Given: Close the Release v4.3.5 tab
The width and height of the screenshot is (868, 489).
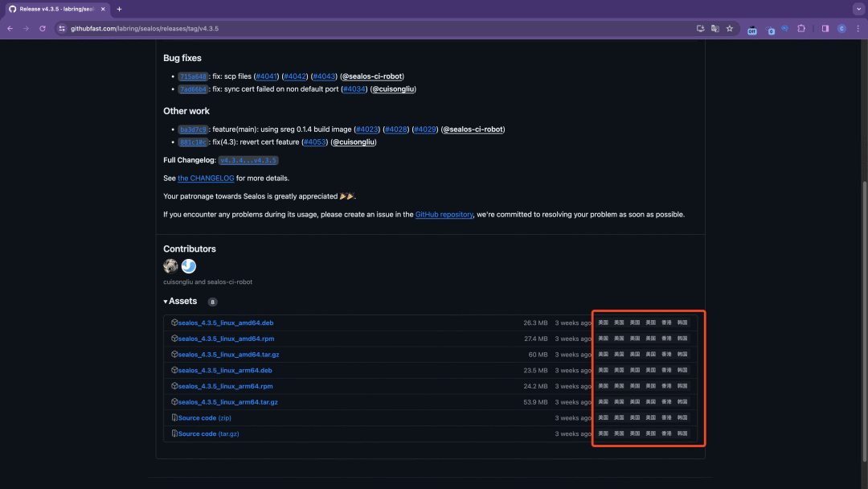Looking at the screenshot, I should pos(103,9).
